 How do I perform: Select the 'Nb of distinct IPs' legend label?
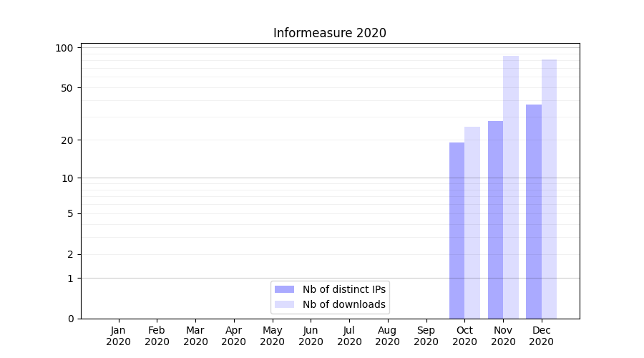(344, 289)
